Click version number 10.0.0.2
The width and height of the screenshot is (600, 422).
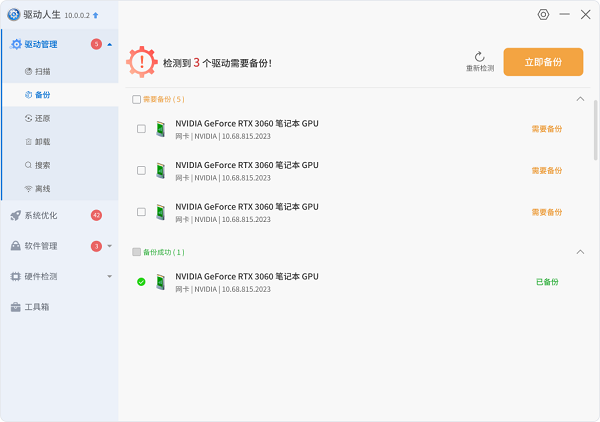pos(77,15)
